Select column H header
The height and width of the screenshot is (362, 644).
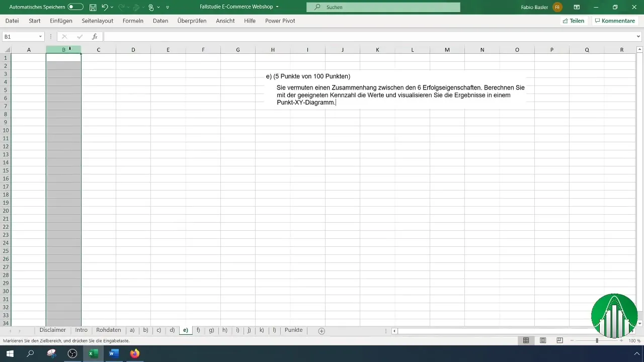[x=273, y=50]
